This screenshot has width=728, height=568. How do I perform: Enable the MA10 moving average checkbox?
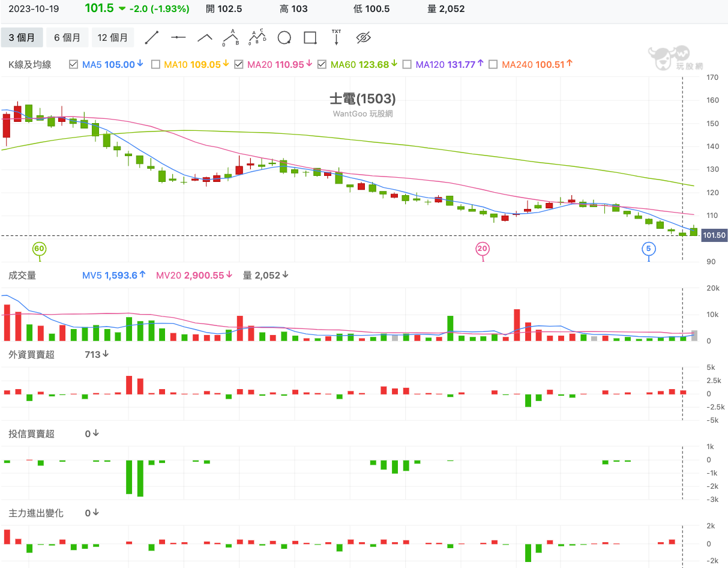tap(155, 64)
